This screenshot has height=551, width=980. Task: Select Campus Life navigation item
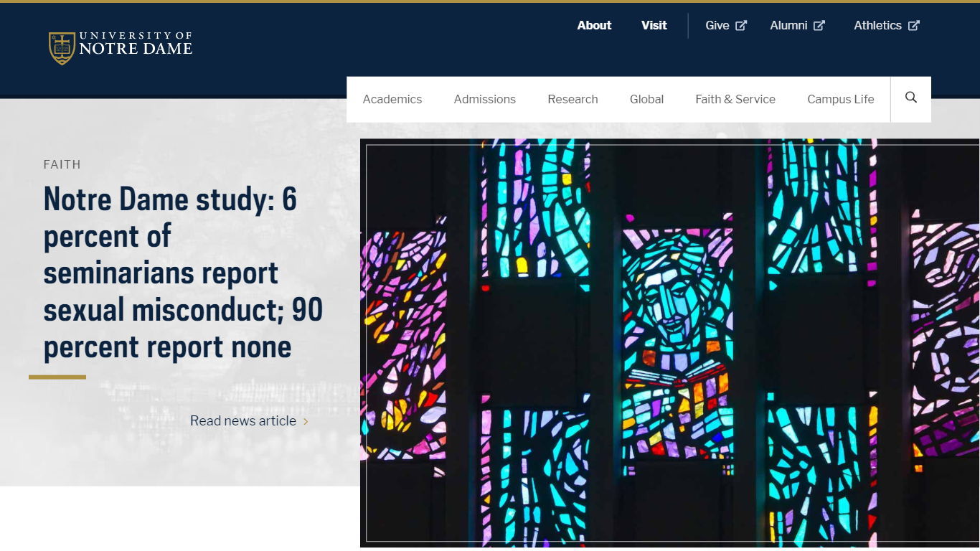840,99
